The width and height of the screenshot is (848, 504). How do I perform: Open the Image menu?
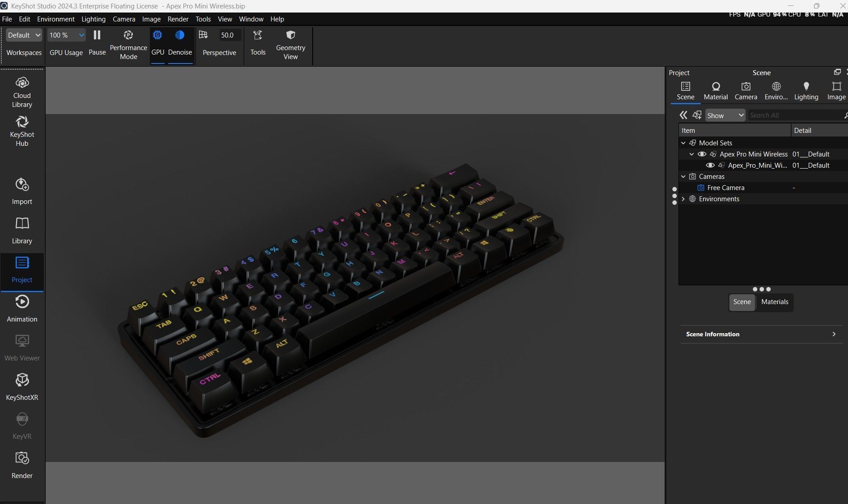(x=151, y=19)
